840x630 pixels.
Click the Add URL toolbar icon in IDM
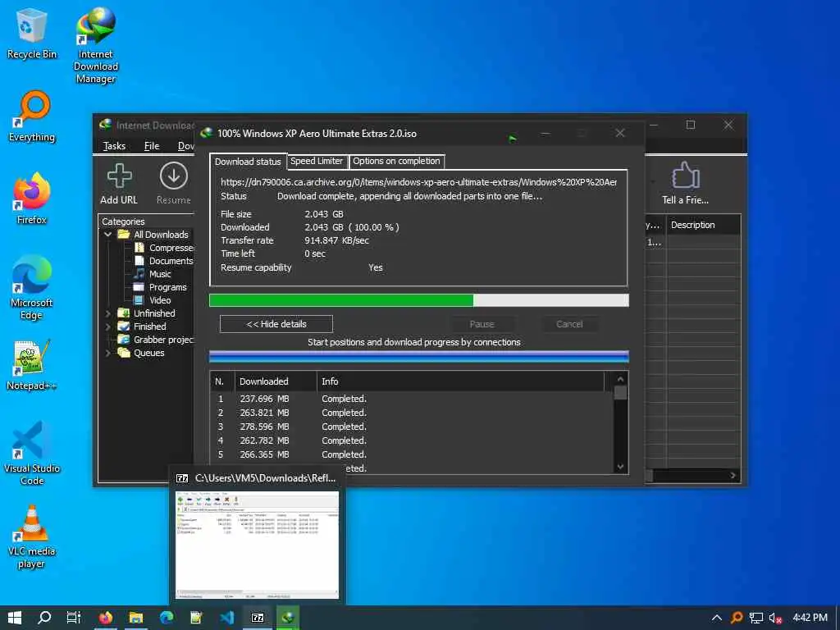coord(119,184)
